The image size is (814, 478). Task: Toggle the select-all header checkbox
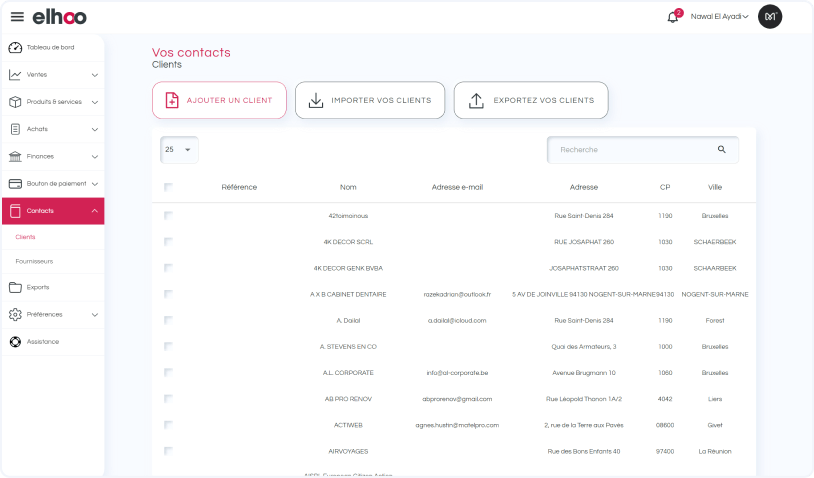pyautogui.click(x=168, y=187)
